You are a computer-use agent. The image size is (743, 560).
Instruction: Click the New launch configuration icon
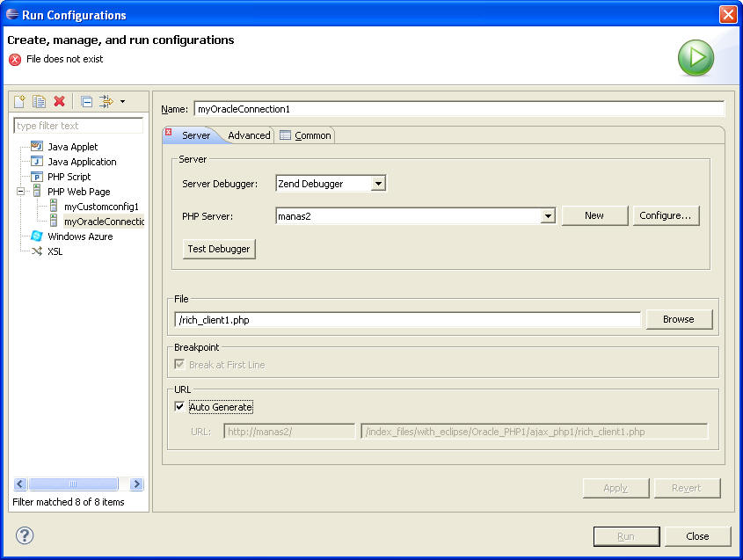pyautogui.click(x=20, y=101)
